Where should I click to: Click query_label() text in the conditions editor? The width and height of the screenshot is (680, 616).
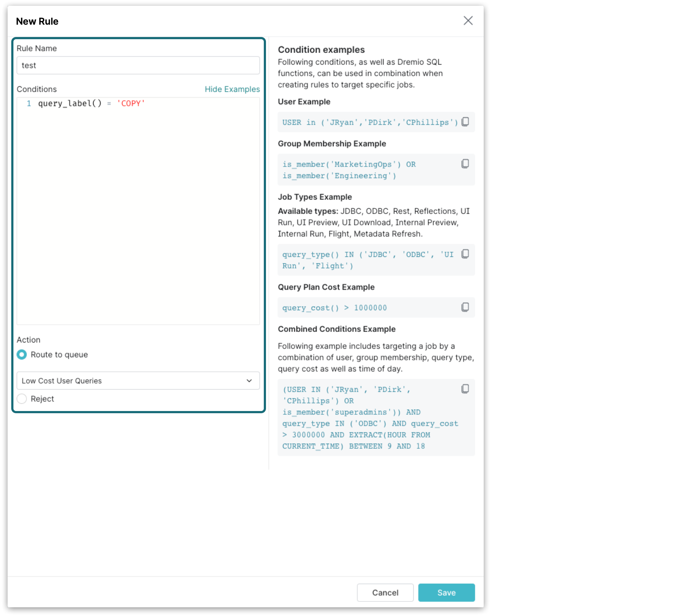coord(70,104)
